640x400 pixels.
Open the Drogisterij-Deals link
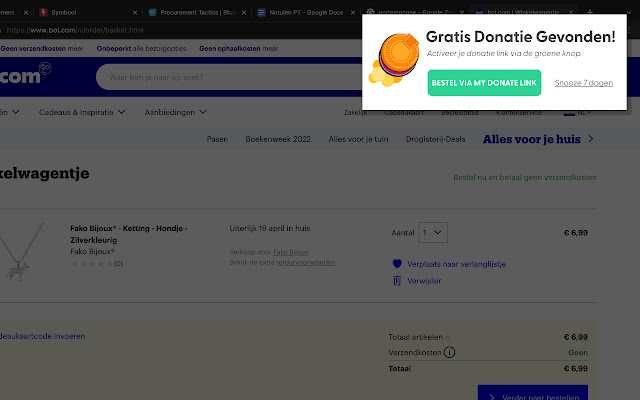point(436,139)
